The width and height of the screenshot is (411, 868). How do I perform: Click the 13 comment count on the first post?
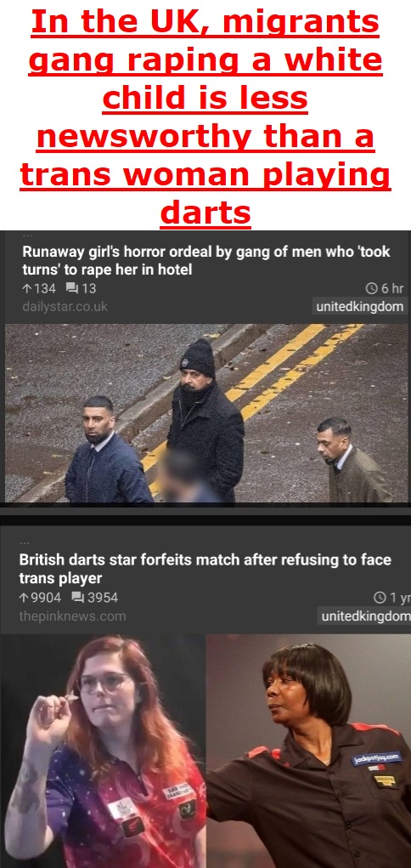tap(89, 288)
